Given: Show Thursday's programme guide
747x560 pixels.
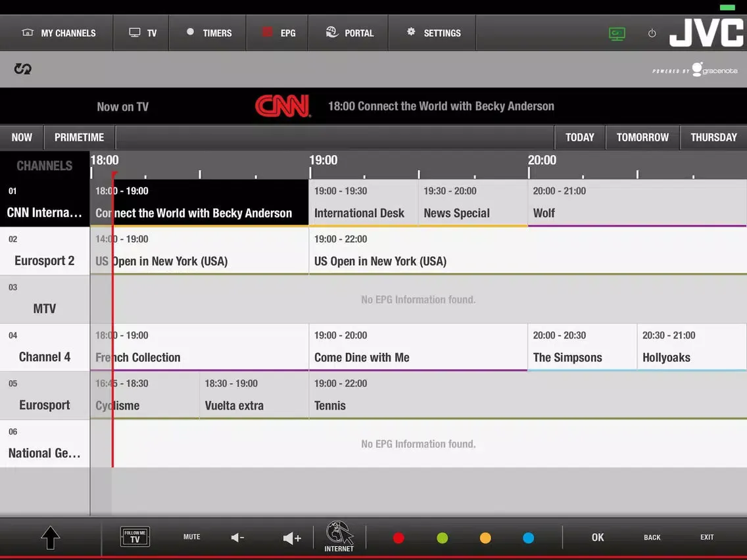Looking at the screenshot, I should point(713,137).
